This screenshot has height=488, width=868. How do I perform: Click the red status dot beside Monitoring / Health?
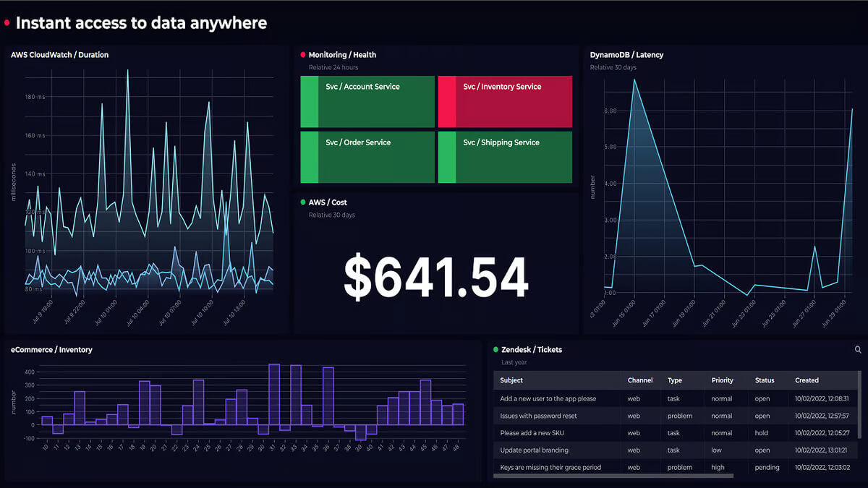pos(303,55)
